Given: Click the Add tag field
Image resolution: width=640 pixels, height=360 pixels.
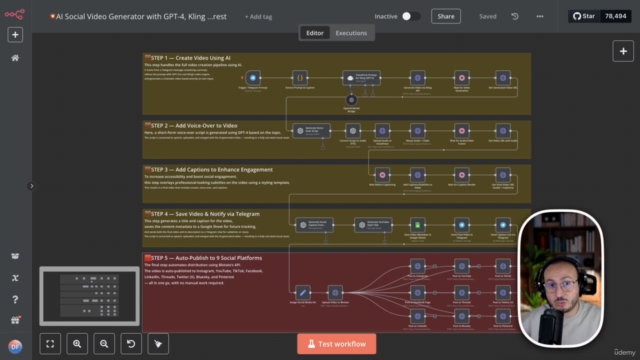Looking at the screenshot, I should tap(258, 17).
